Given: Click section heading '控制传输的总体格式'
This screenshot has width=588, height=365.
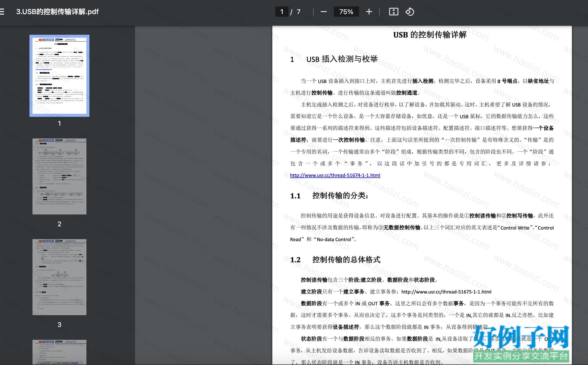Looking at the screenshot, I should tap(346, 260).
